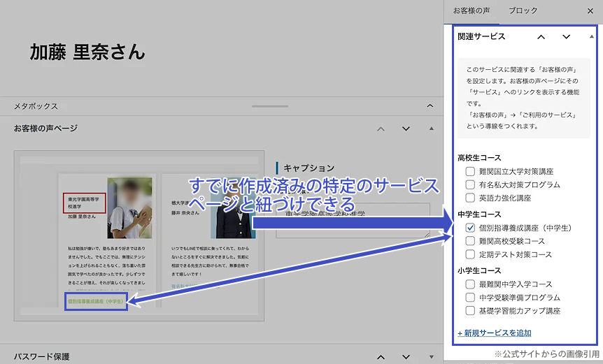Tick the 定期テスト対策コース checkbox

[x=470, y=254]
